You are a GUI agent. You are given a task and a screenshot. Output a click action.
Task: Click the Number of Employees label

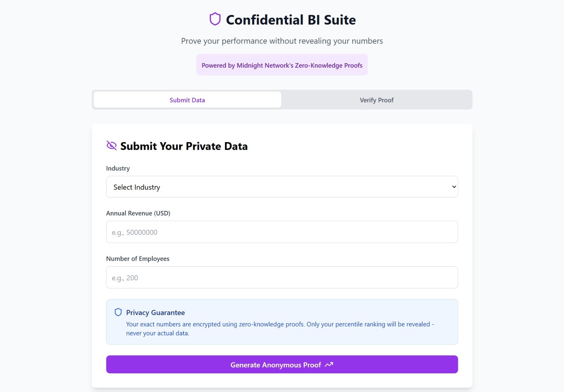point(138,259)
